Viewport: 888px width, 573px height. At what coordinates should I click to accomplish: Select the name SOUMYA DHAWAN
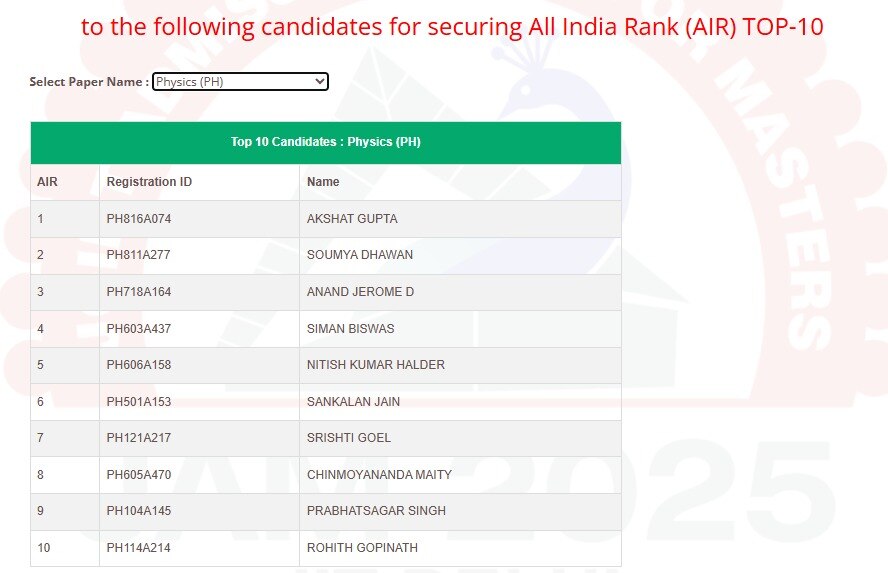pyautogui.click(x=359, y=255)
